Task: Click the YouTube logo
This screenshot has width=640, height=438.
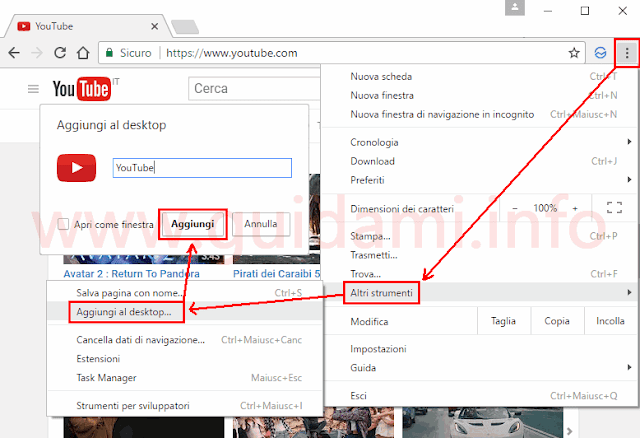Action: pos(82,89)
